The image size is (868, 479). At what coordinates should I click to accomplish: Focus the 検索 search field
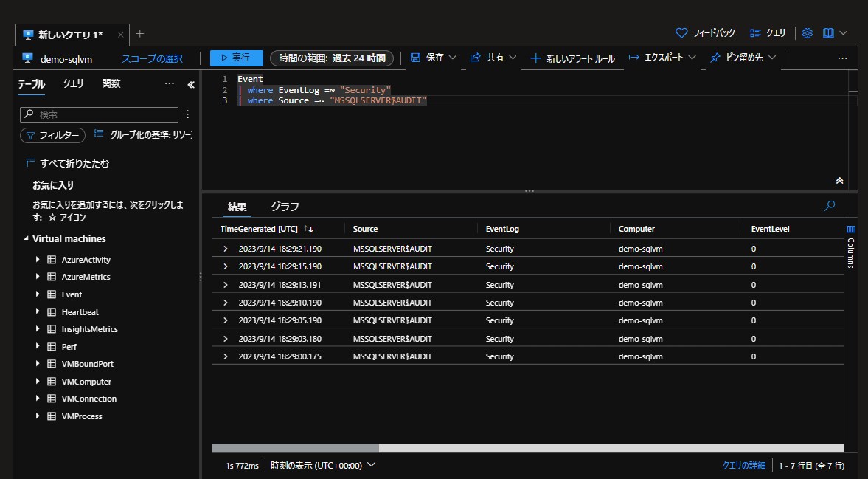coord(99,114)
